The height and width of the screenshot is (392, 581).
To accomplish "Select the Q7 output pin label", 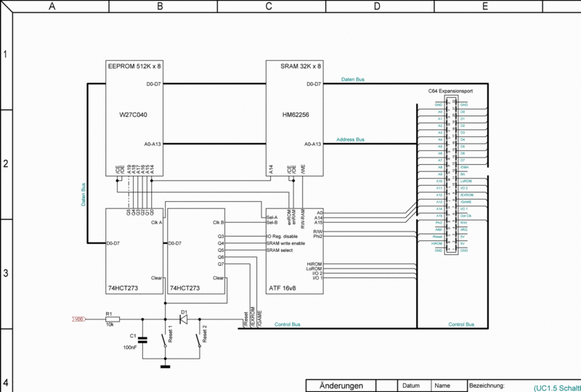I will click(221, 264).
